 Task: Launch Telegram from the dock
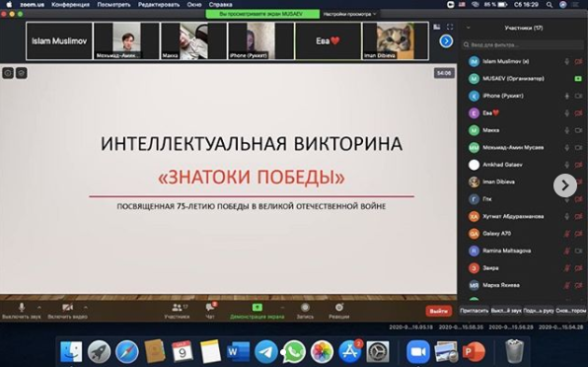point(266,352)
